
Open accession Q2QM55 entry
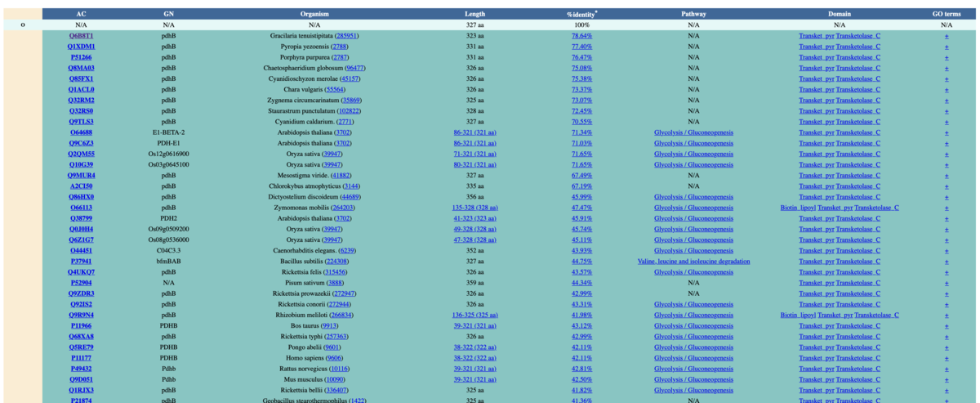pyautogui.click(x=81, y=154)
